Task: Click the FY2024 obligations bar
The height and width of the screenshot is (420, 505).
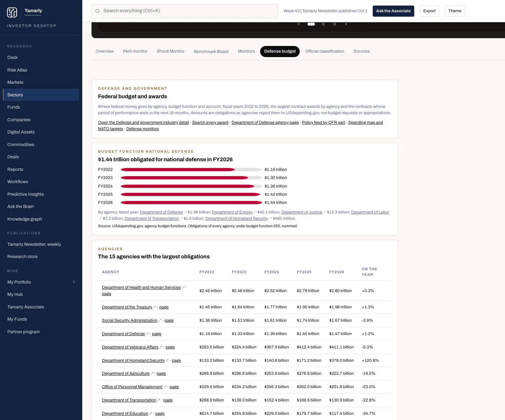Action: pyautogui.click(x=187, y=186)
